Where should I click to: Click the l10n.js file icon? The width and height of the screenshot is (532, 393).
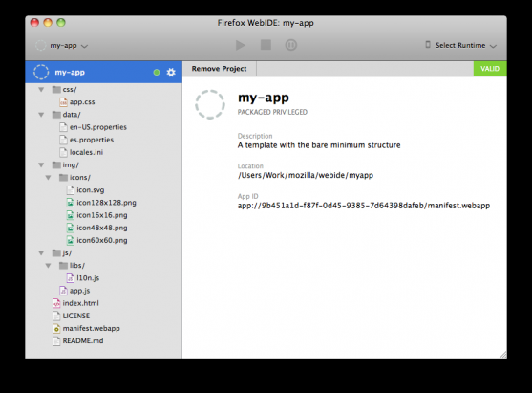71,278
